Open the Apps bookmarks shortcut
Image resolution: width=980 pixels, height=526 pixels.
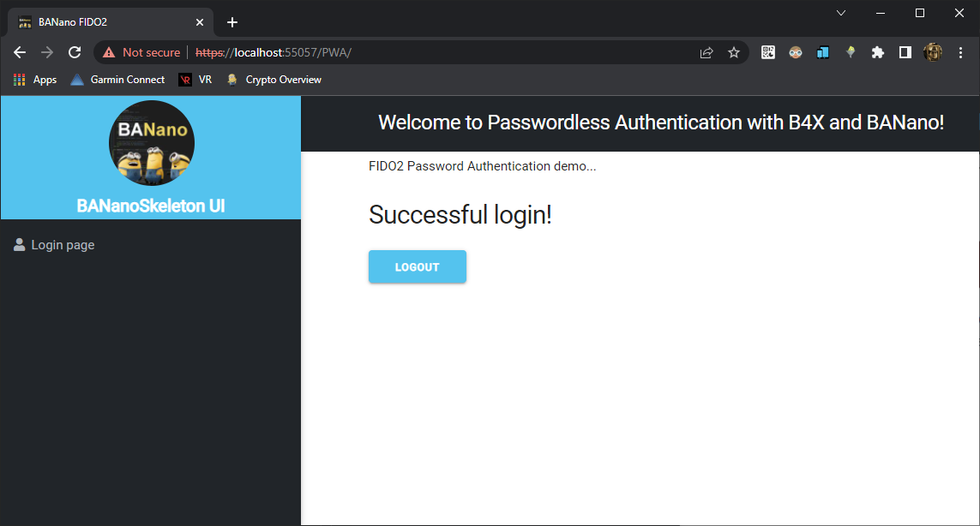tap(35, 80)
